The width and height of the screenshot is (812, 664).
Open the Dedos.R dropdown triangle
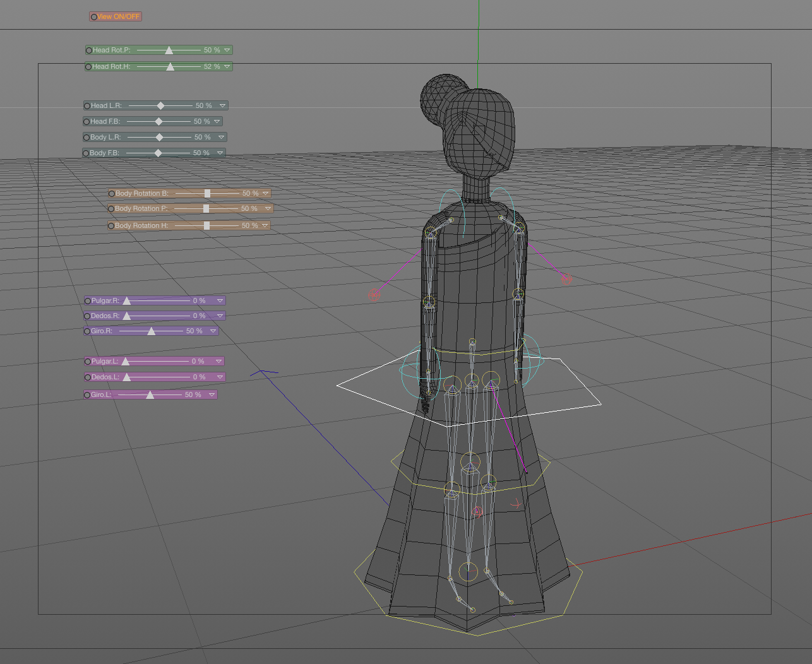pos(220,316)
